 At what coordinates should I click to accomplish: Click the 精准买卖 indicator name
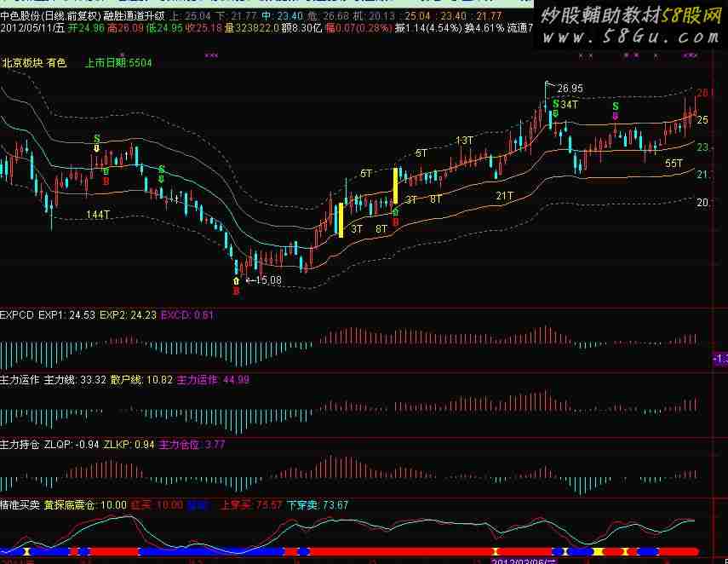[x=20, y=505]
